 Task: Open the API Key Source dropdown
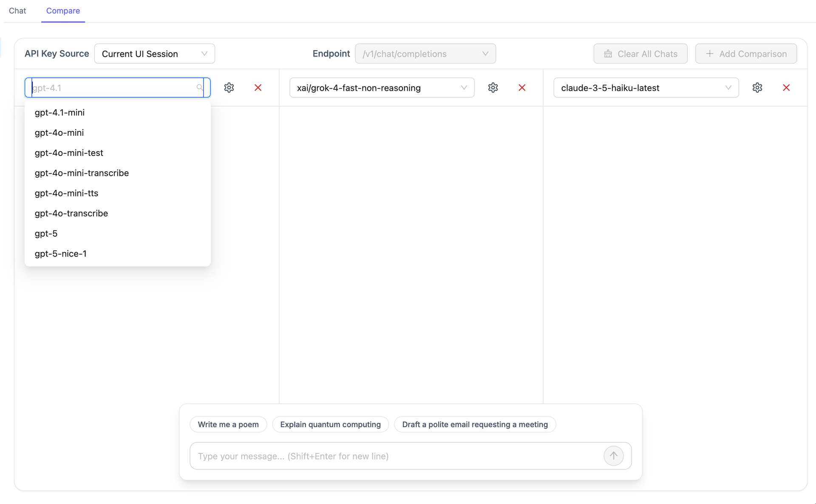(154, 54)
